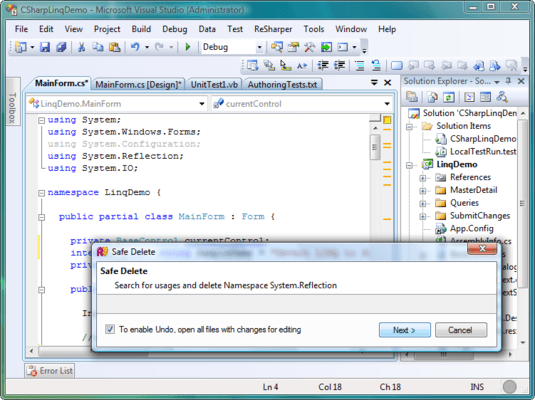Open the tools wrench icon in the toolbar
Screen dimensions: 535x400
click(x=309, y=47)
